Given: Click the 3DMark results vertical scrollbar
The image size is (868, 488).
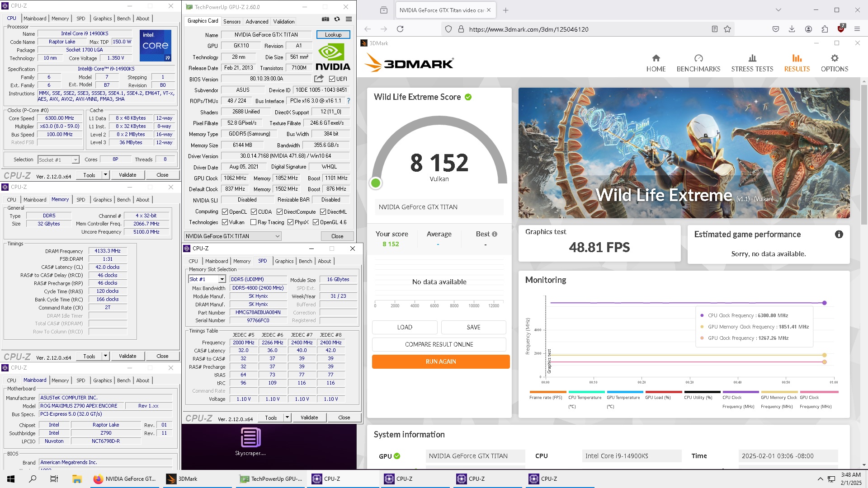Looking at the screenshot, I should point(864,154).
